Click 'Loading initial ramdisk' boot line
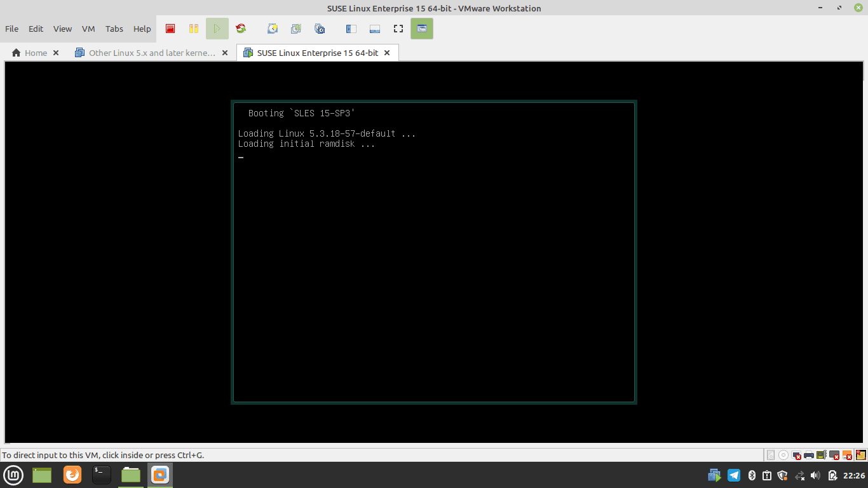 click(306, 144)
